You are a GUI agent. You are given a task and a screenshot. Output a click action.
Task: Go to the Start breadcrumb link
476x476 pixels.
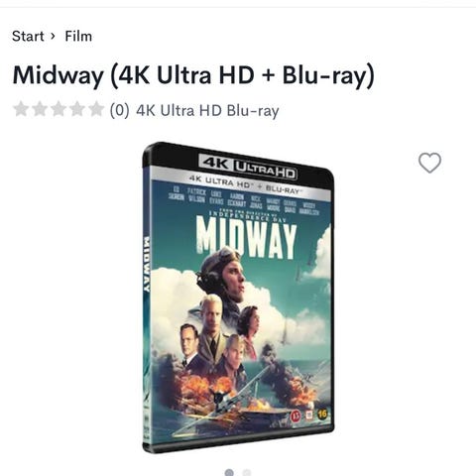pos(28,36)
